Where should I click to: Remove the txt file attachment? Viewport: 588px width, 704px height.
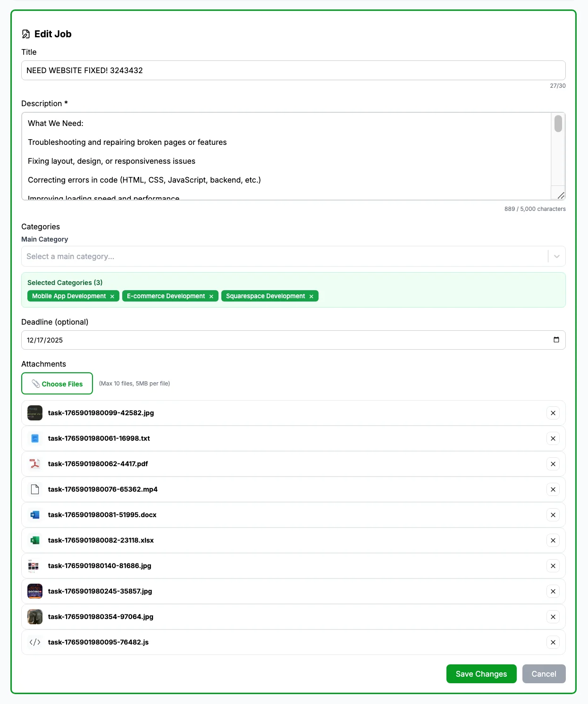(553, 438)
